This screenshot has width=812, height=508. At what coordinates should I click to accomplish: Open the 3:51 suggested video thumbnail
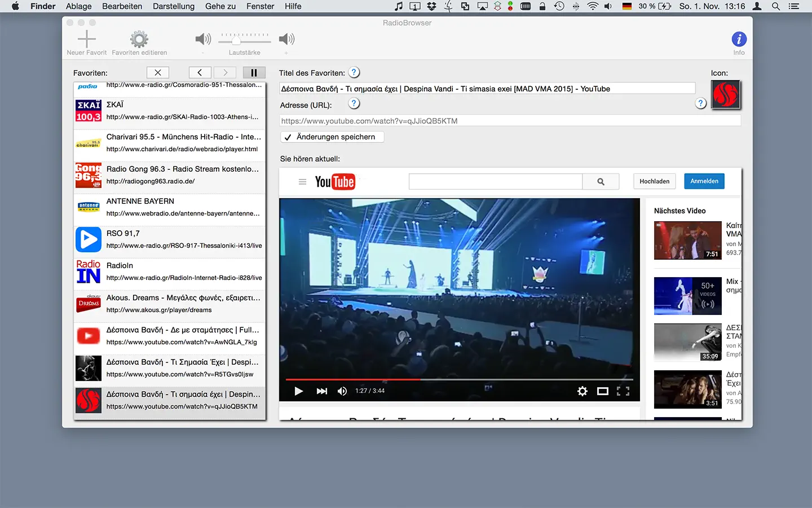[x=688, y=389]
